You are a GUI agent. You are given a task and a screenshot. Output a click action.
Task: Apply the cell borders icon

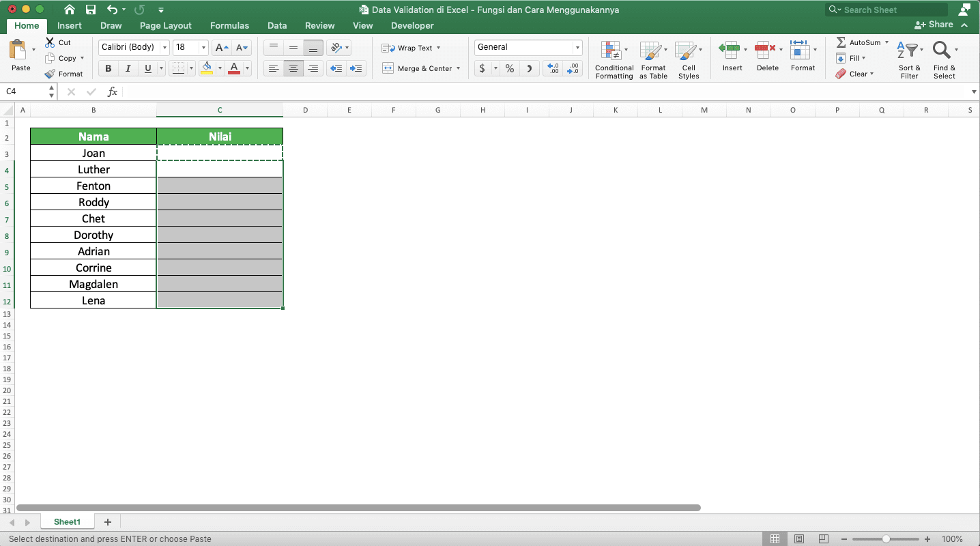click(178, 68)
